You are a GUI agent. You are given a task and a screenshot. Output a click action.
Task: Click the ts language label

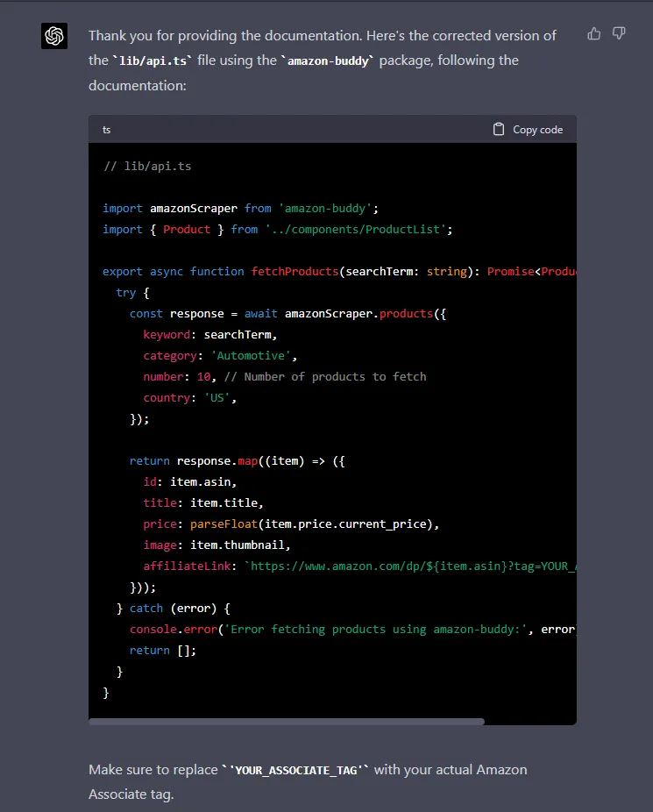pyautogui.click(x=107, y=129)
